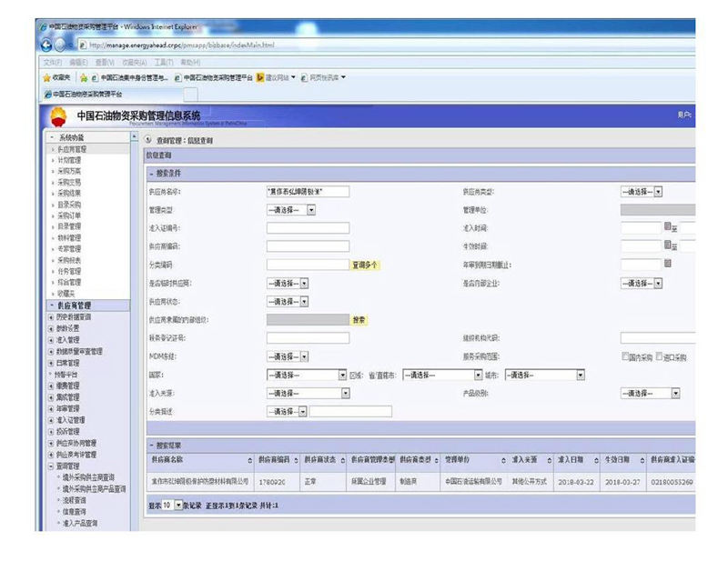The image size is (728, 561).
Task: Open the 供应商状态 dropdown
Action: (x=288, y=302)
